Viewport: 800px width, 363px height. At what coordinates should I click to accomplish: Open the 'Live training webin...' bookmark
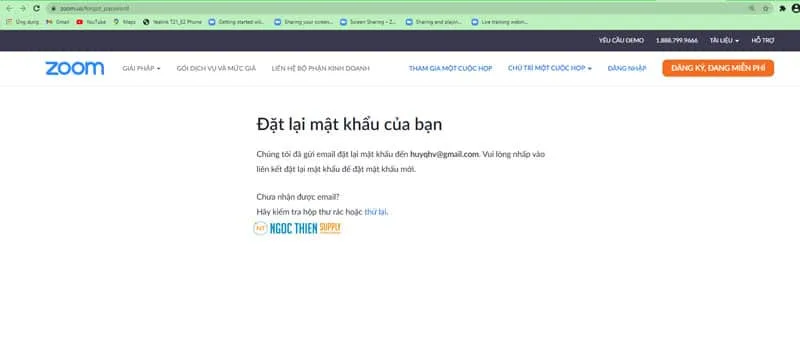[500, 22]
